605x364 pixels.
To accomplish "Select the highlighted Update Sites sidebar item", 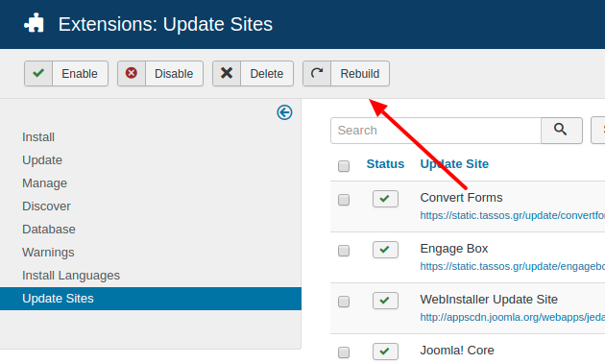I will click(x=151, y=299).
